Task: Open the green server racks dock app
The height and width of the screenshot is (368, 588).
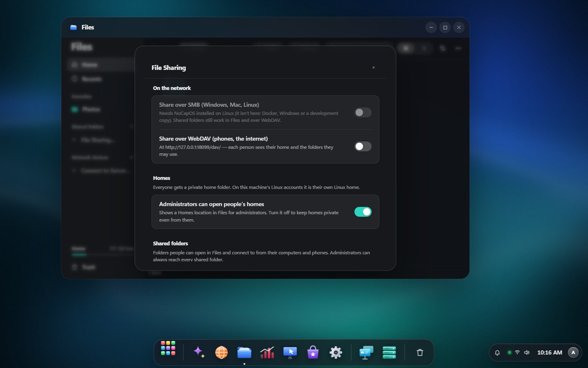Action: tap(389, 352)
